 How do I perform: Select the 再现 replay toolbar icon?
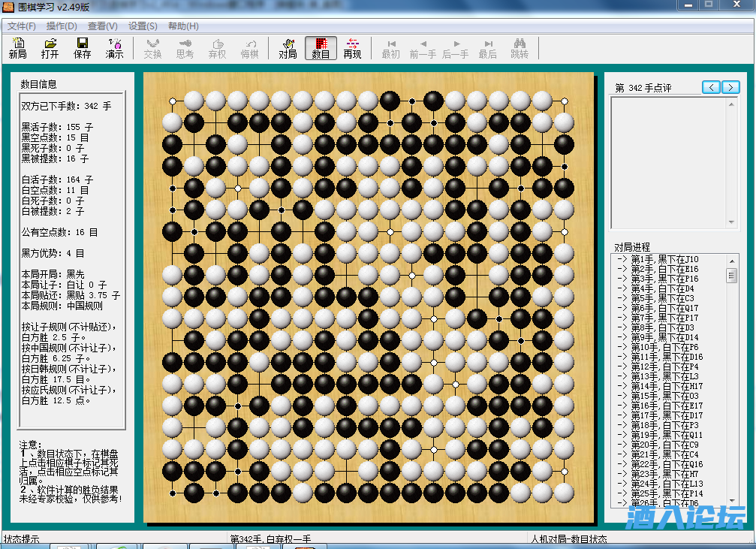(x=352, y=48)
